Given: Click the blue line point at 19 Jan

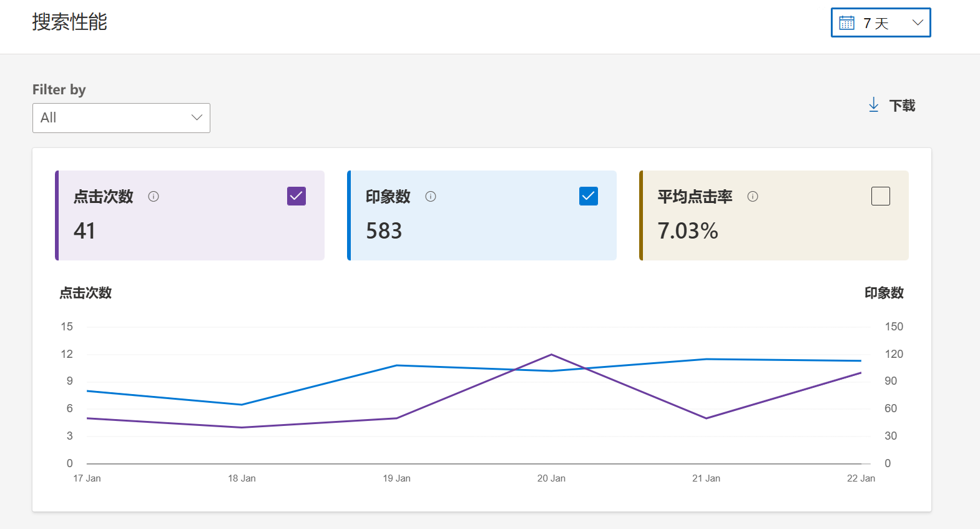Looking at the screenshot, I should 397,365.
